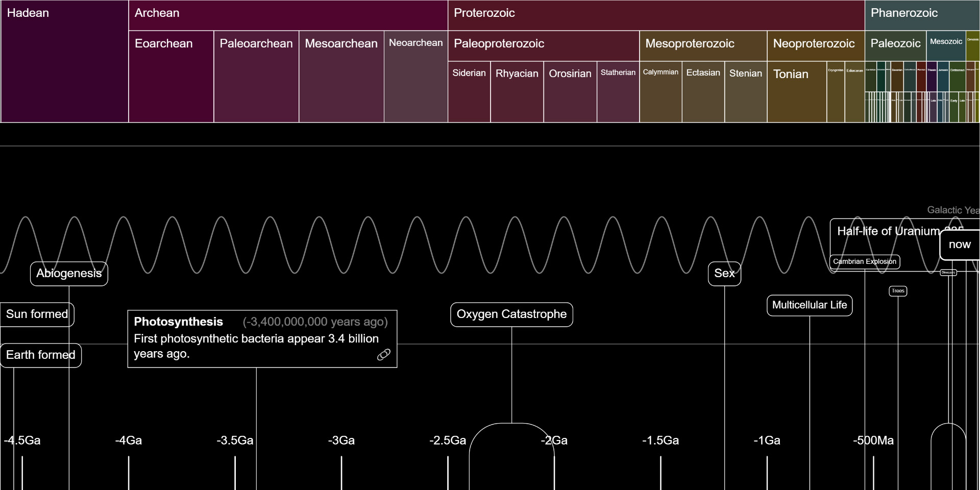
Task: Click the Siderian period block
Action: pyautogui.click(x=469, y=92)
